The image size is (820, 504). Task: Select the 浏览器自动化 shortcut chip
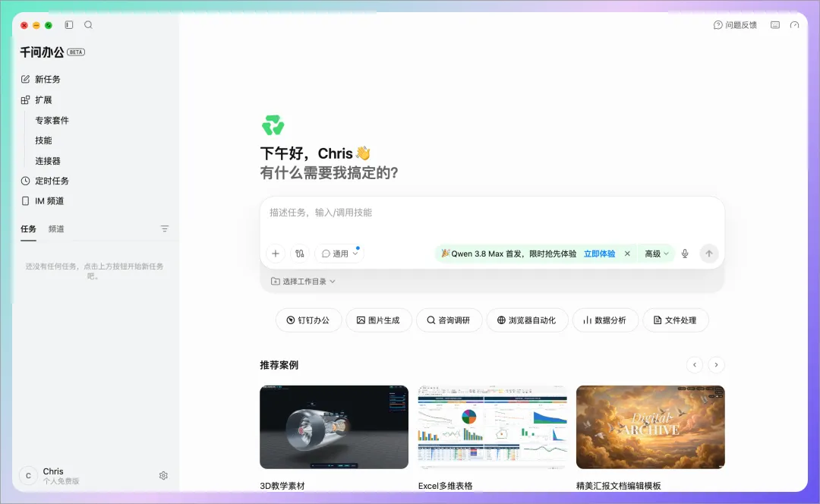(527, 320)
